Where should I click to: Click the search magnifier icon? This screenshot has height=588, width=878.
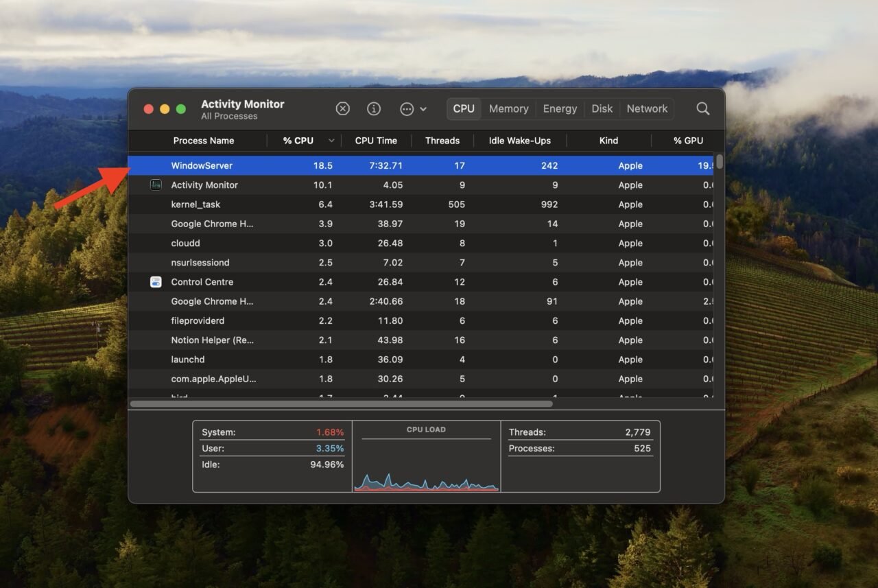[703, 108]
